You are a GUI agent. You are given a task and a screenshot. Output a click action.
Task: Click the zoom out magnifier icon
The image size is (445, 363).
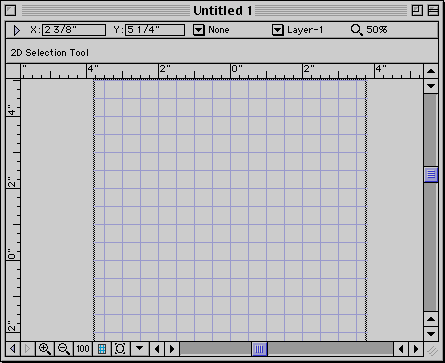tap(64, 349)
